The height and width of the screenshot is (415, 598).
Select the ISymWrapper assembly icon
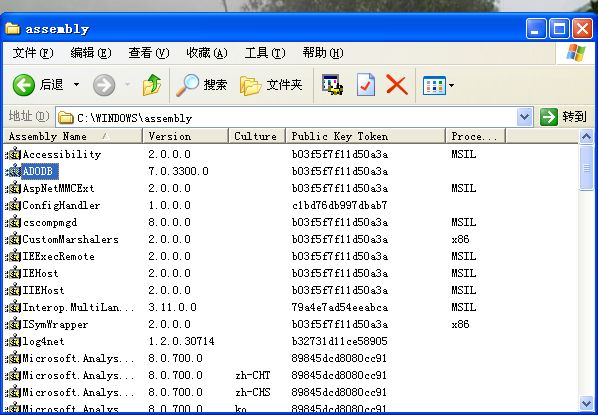point(13,324)
